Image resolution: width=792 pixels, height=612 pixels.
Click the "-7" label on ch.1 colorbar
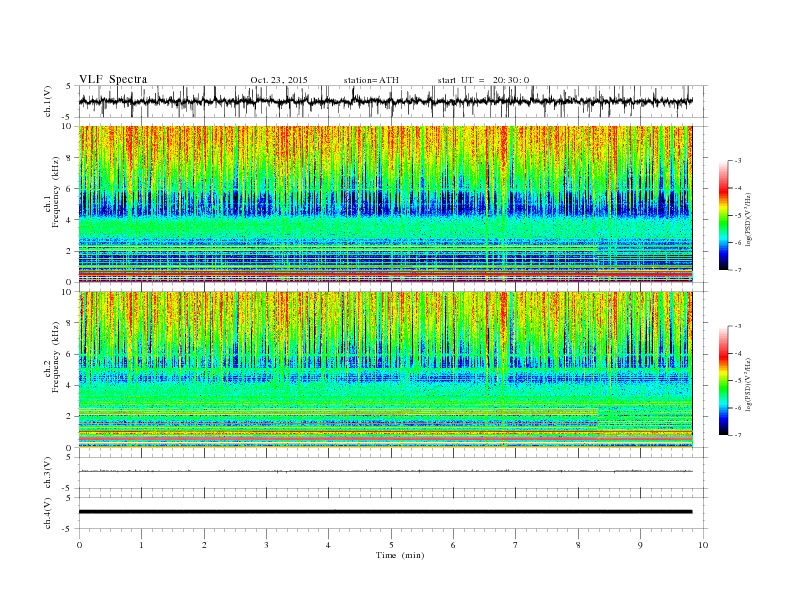point(738,271)
